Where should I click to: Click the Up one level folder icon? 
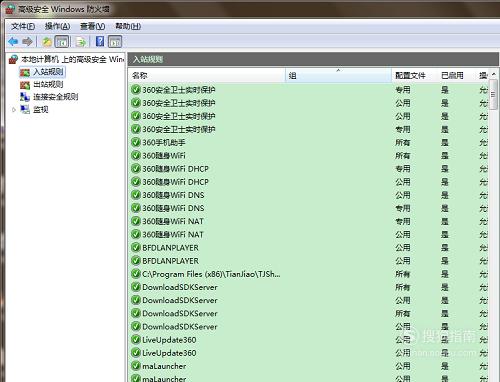coord(47,42)
